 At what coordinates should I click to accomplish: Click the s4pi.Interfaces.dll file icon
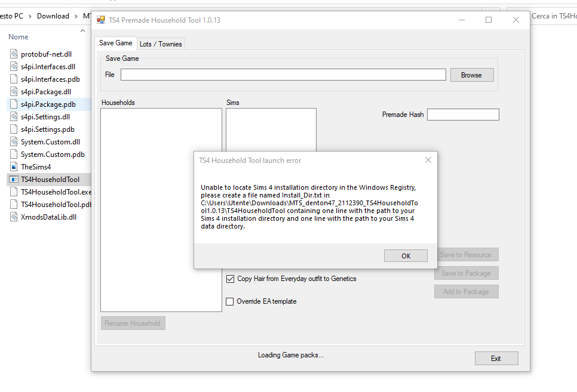(14, 67)
